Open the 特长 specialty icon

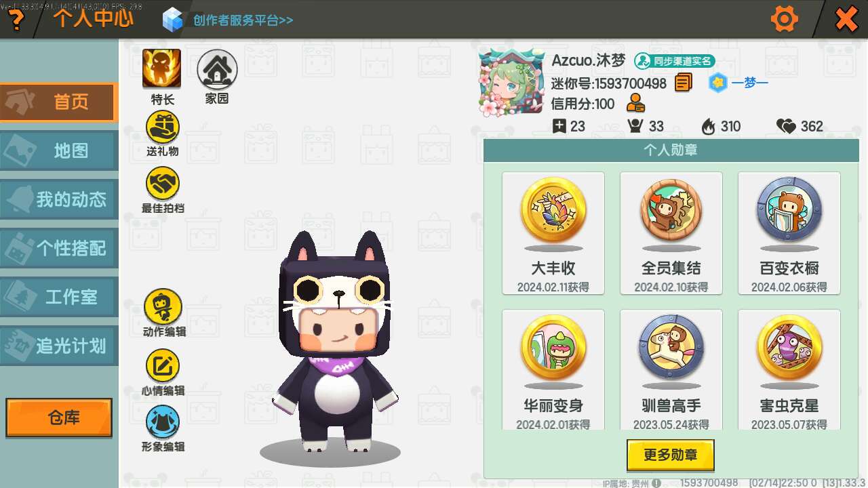coord(161,69)
